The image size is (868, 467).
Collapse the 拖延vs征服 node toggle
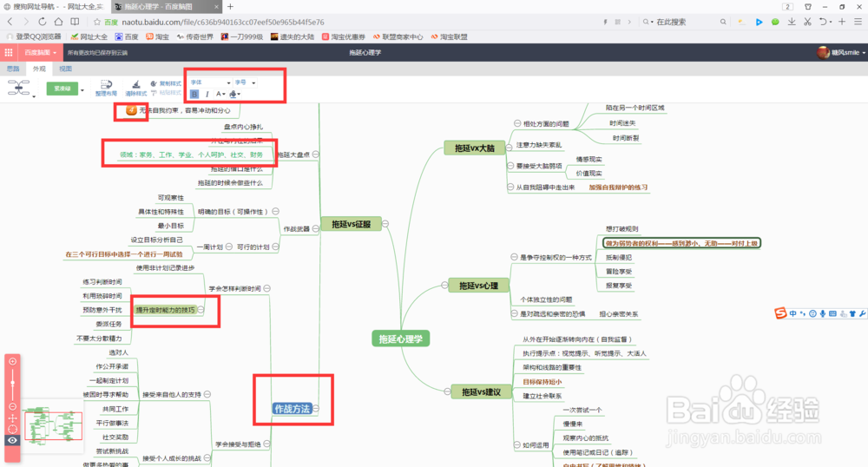pyautogui.click(x=385, y=224)
